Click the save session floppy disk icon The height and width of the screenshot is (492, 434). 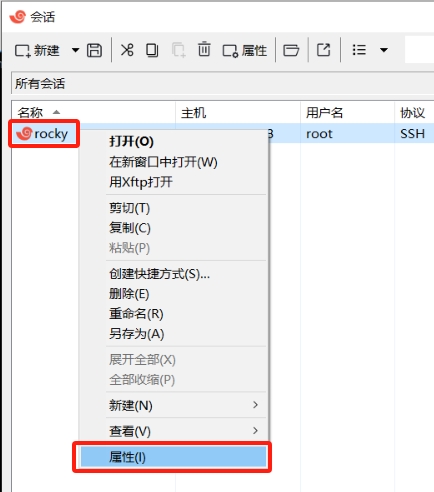pyautogui.click(x=94, y=50)
